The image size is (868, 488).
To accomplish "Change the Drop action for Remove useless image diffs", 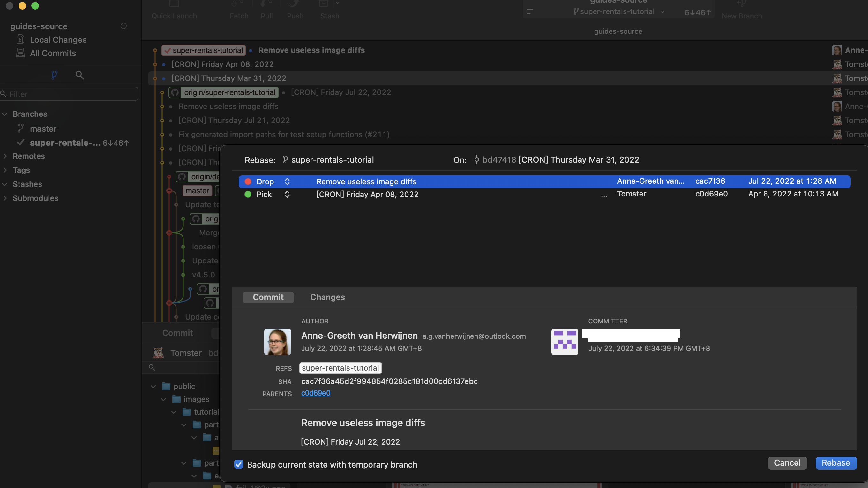I will 287,181.
